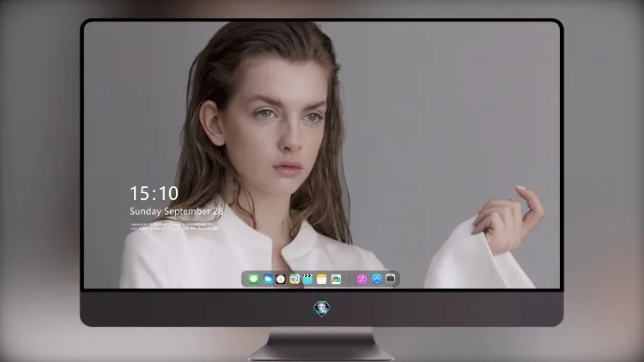Click the logo badge on the monitor chin

point(322,309)
